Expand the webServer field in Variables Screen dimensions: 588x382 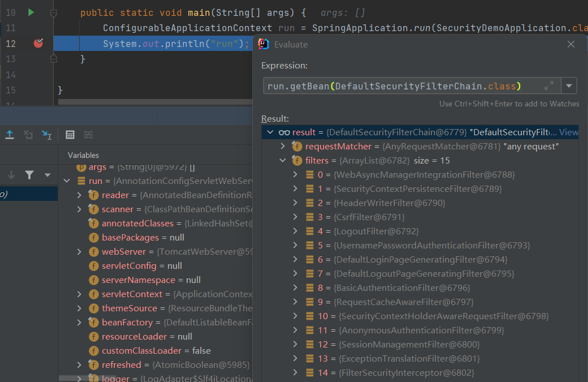pyautogui.click(x=79, y=251)
